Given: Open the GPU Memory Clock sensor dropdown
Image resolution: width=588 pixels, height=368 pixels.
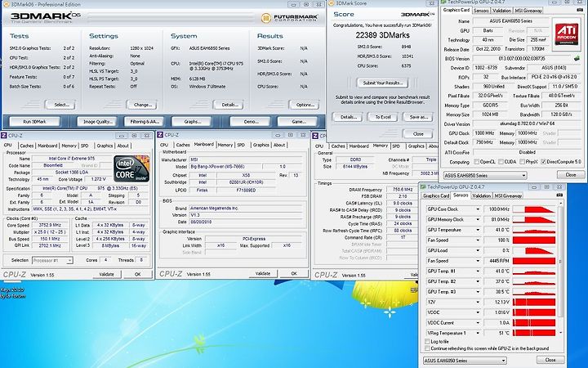Looking at the screenshot, I should (x=478, y=220).
